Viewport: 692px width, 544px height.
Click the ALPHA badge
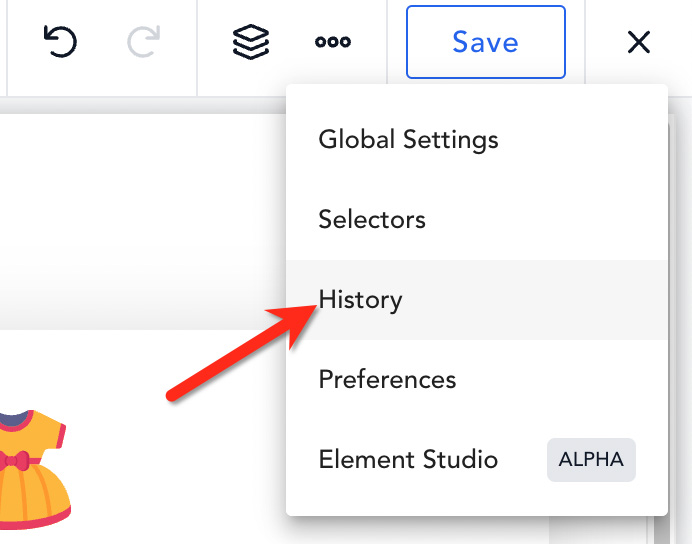591,460
